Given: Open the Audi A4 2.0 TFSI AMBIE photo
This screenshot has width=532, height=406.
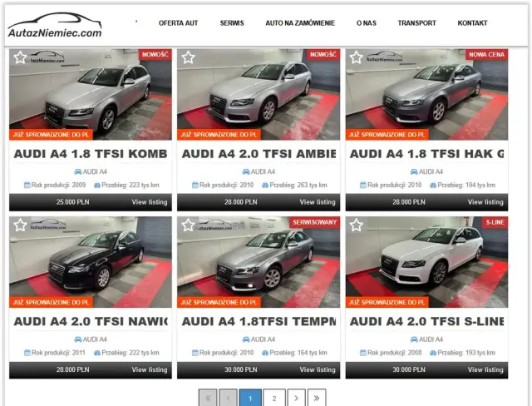Looking at the screenshot, I should 259,94.
